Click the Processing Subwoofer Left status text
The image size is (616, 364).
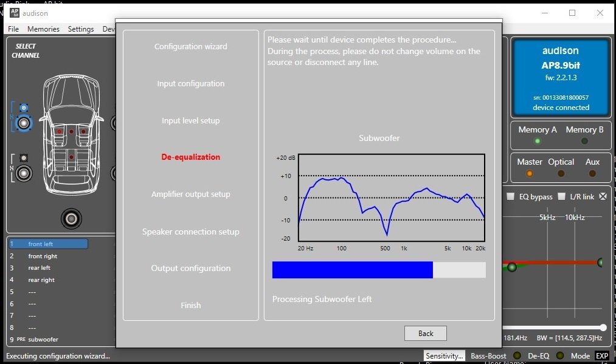[322, 299]
